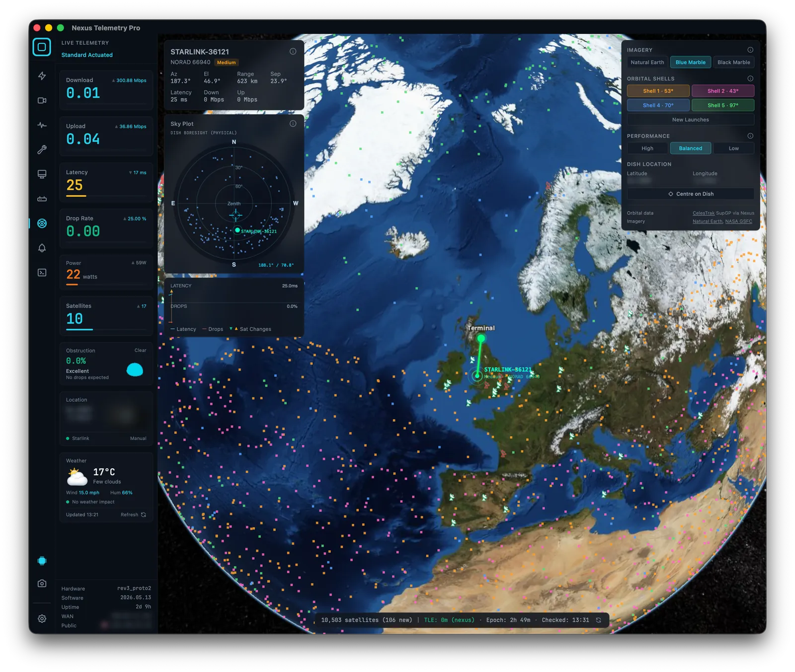Image resolution: width=795 pixels, height=672 pixels.
Task: Click the STARLINK-36121 satellite marker on globe
Action: point(477,376)
